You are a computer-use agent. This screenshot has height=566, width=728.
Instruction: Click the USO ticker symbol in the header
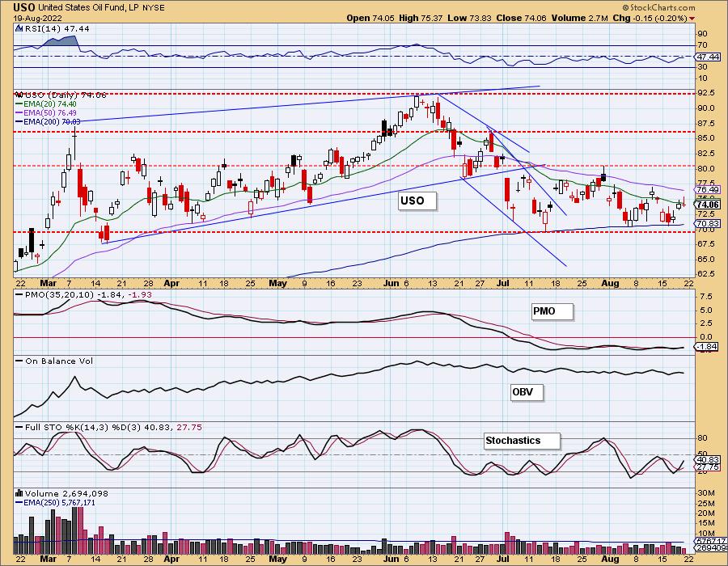coord(24,7)
